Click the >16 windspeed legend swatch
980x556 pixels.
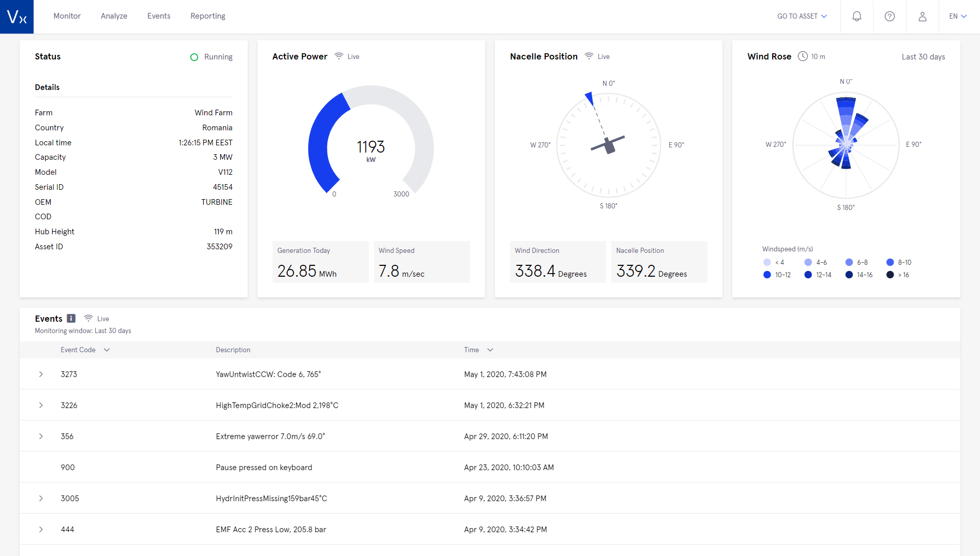pyautogui.click(x=890, y=275)
